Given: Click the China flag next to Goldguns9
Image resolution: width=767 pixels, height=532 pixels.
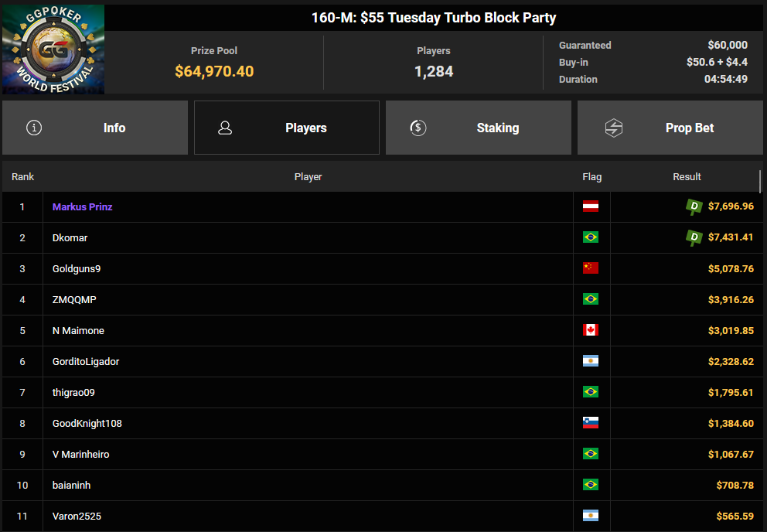Looking at the screenshot, I should pyautogui.click(x=591, y=268).
